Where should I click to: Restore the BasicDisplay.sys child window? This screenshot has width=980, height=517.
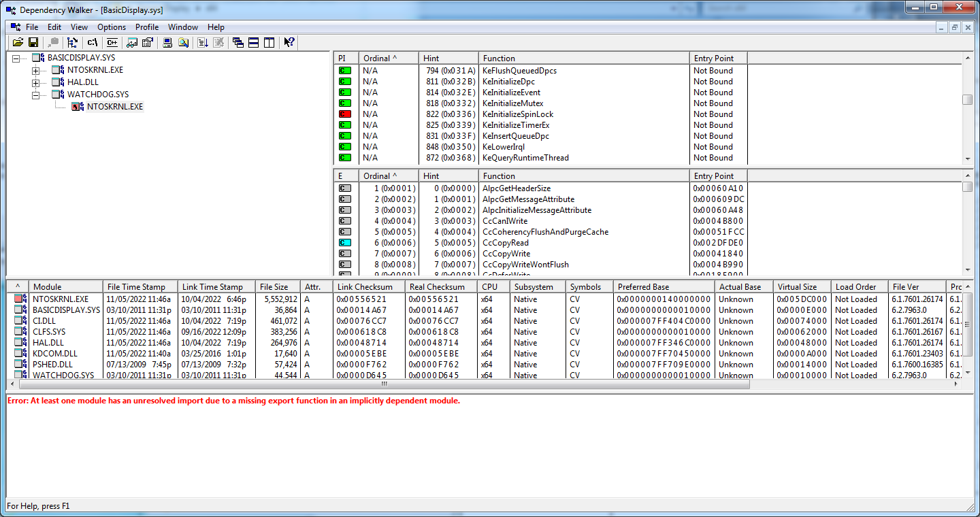[954, 27]
